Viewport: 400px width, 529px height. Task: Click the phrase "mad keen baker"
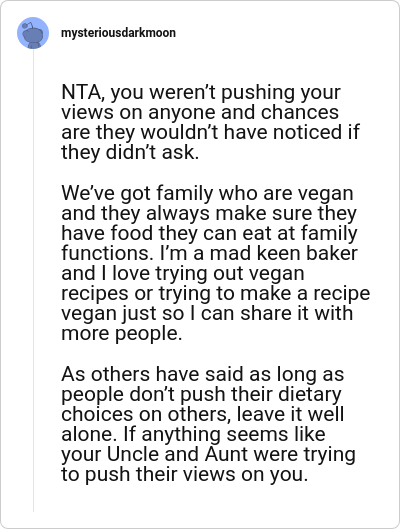point(284,253)
